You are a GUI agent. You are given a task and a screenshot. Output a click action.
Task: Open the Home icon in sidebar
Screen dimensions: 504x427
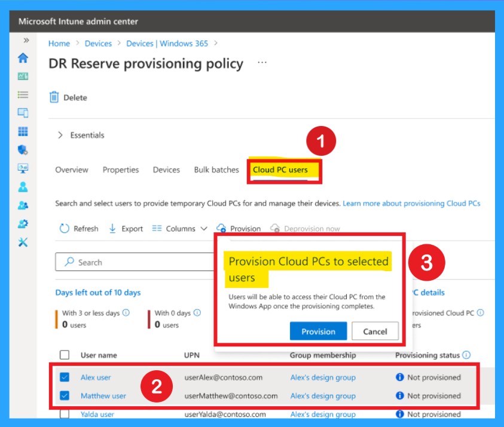click(x=23, y=58)
